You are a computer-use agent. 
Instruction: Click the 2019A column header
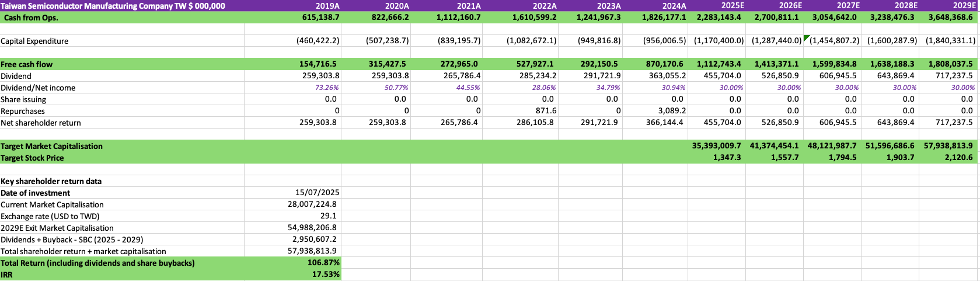click(x=327, y=6)
